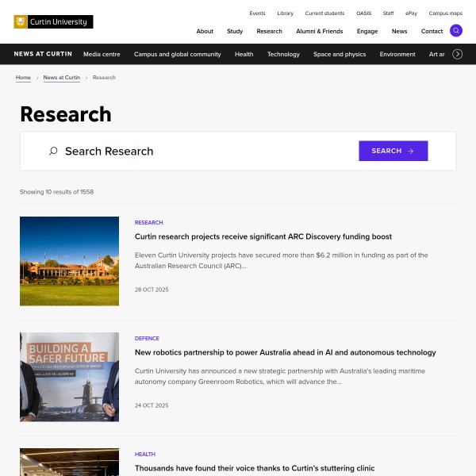Open the stuttering clinic article headline
This screenshot has width=476, height=476.
click(x=254, y=468)
